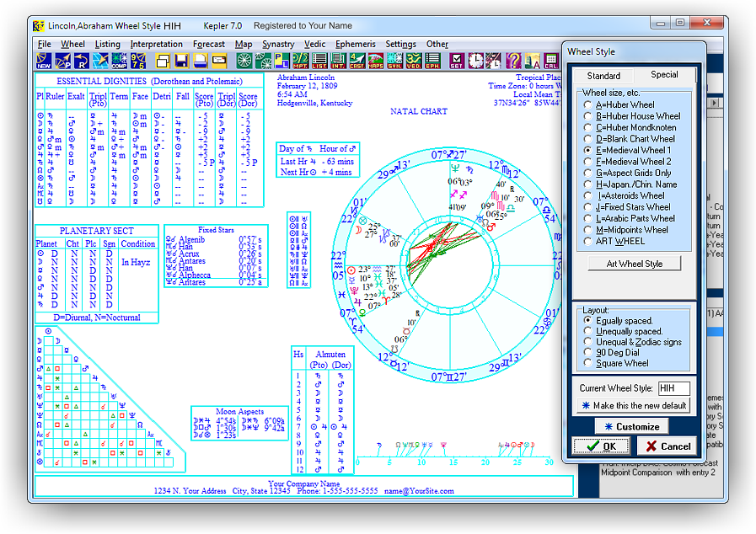Click the purple question mark help icon

click(x=513, y=61)
